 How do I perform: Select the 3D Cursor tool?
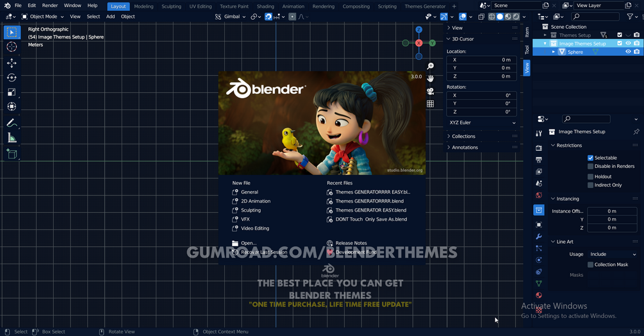pos(12,47)
